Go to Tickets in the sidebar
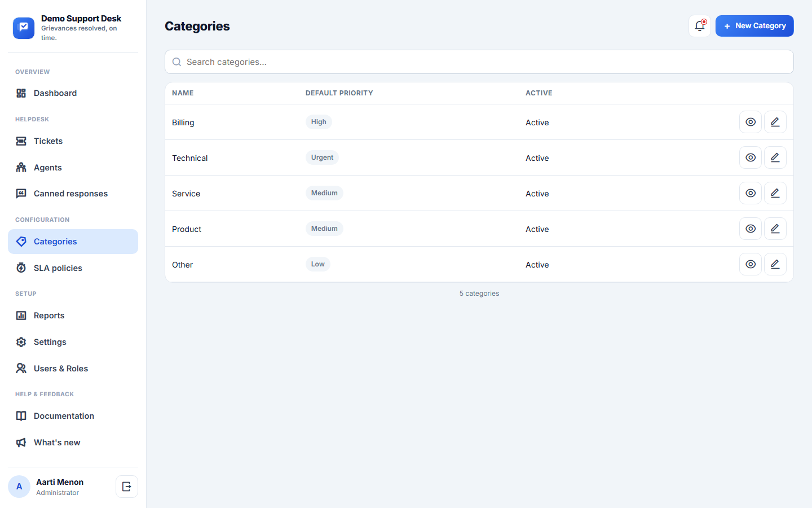The width and height of the screenshot is (812, 508). pyautogui.click(x=73, y=141)
